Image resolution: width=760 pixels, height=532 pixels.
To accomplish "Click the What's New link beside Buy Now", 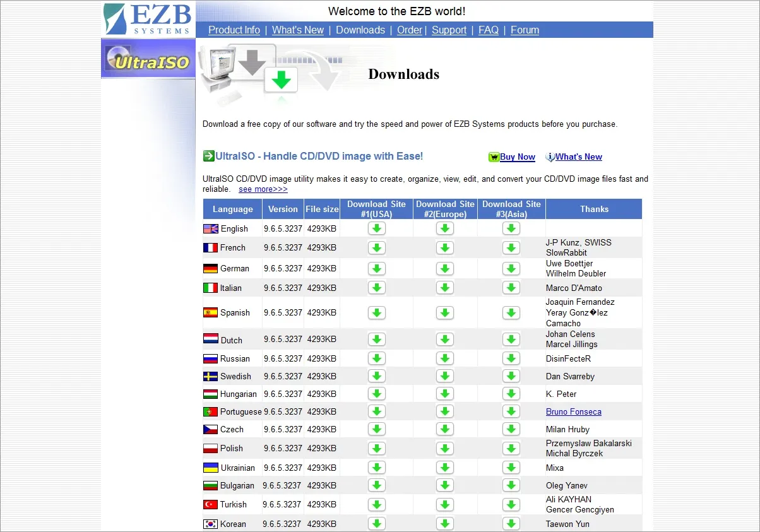I will click(579, 157).
